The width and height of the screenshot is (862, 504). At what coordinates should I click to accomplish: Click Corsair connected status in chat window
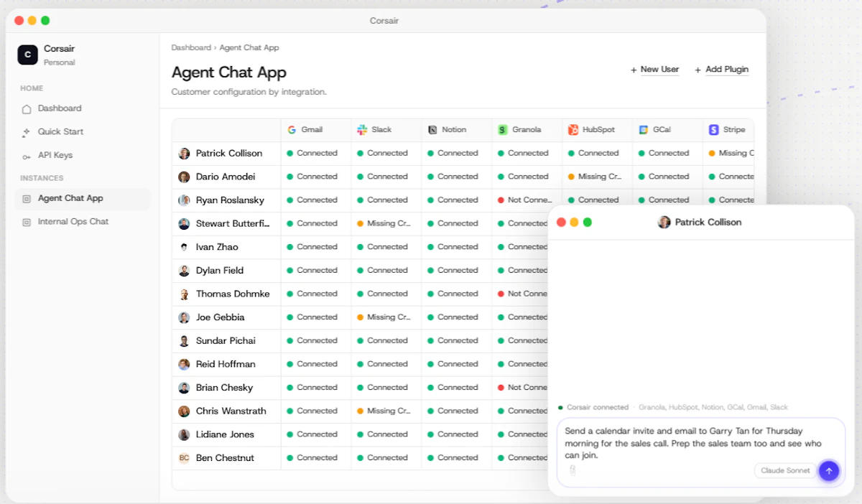593,408
